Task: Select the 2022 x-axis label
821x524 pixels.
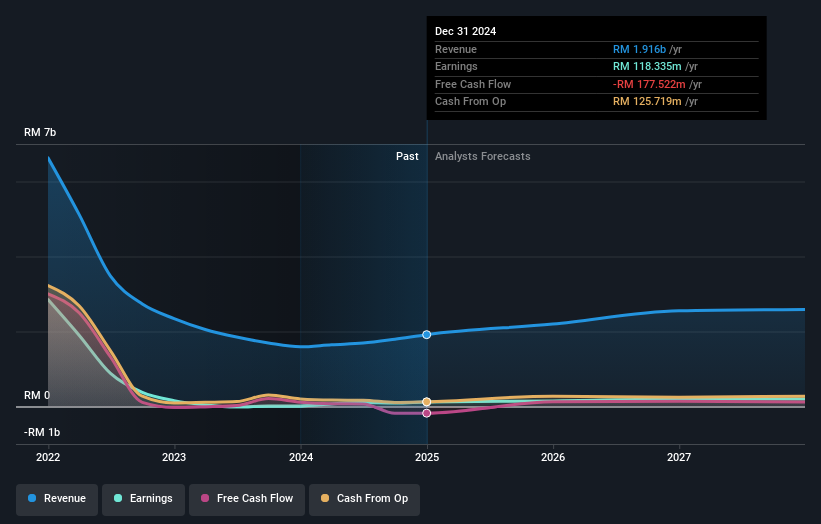Action: 48,457
